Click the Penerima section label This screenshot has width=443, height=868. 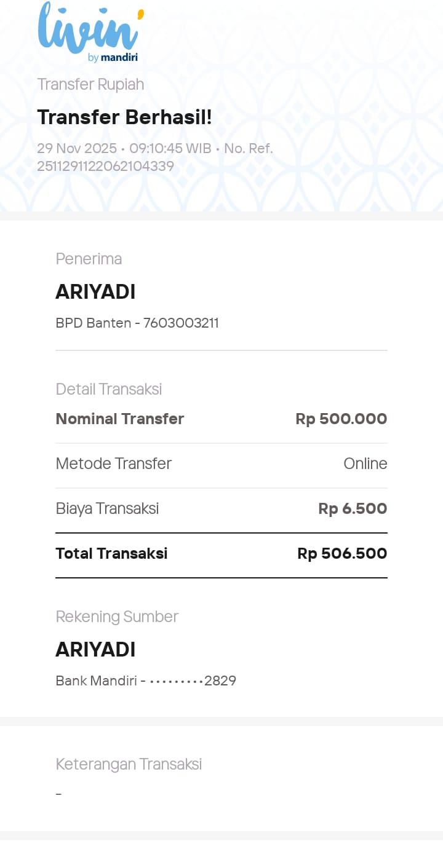pyautogui.click(x=89, y=259)
